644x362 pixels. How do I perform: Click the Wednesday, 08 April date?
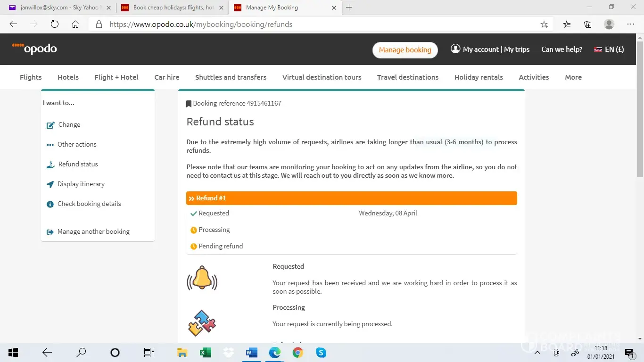(388, 213)
